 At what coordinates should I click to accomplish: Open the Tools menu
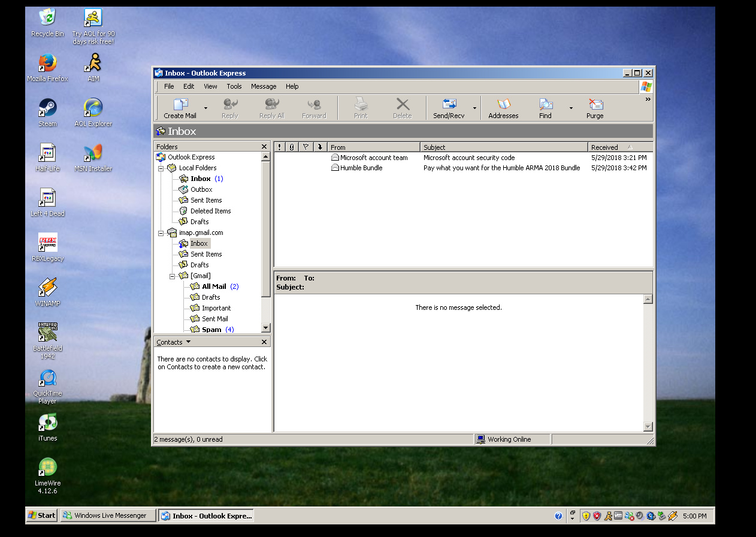click(x=234, y=86)
